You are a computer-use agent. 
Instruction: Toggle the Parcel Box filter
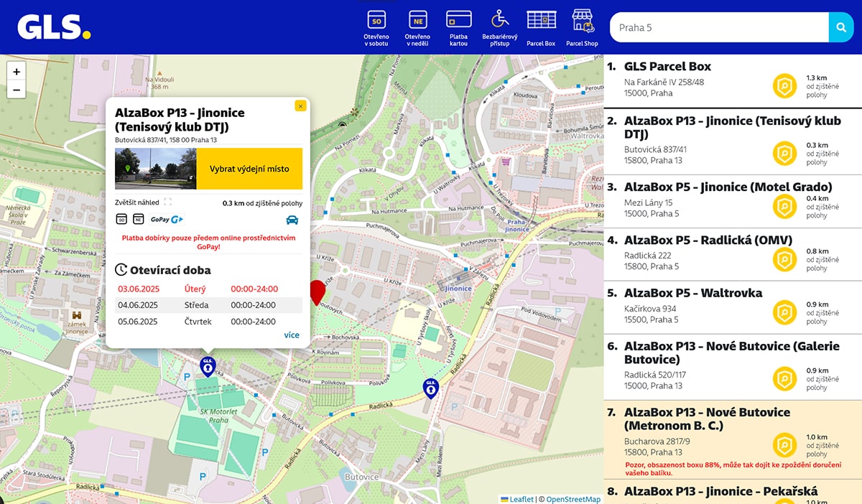541,29
